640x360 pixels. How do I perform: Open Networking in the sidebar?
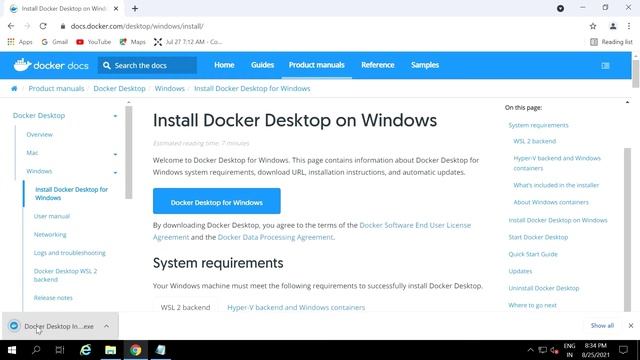click(x=50, y=234)
